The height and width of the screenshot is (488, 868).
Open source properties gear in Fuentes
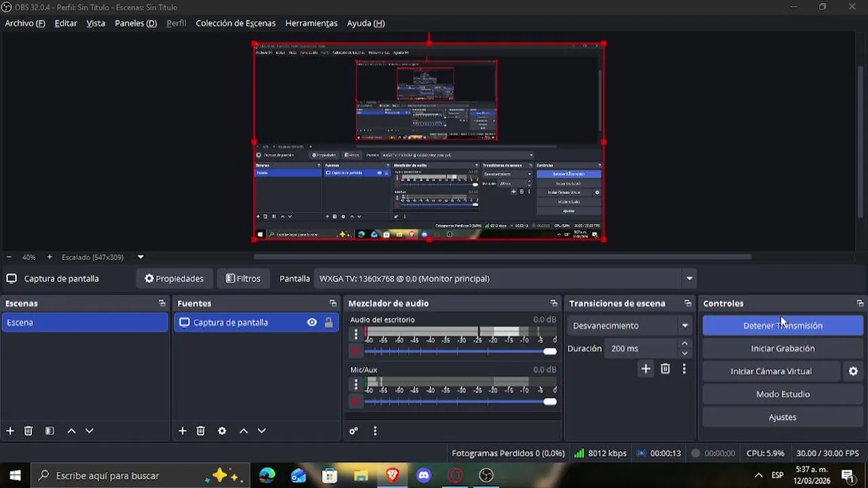[222, 431]
